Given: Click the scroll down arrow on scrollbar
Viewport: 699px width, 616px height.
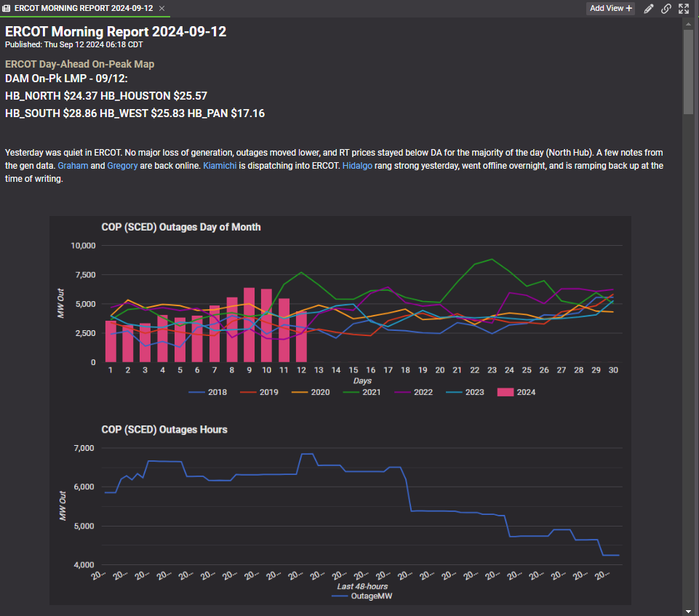Looking at the screenshot, I should click(688, 609).
